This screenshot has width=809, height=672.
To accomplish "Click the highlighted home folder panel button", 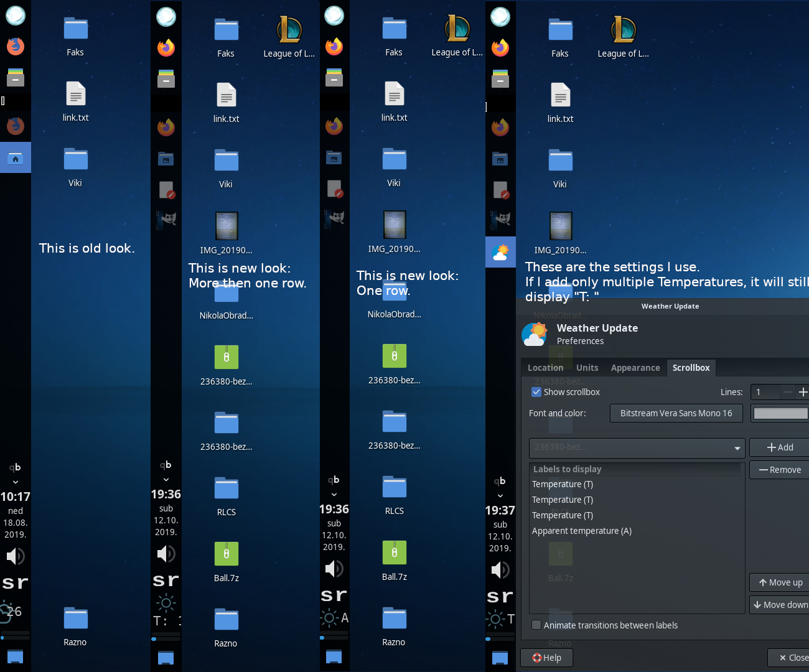I will coord(15,158).
